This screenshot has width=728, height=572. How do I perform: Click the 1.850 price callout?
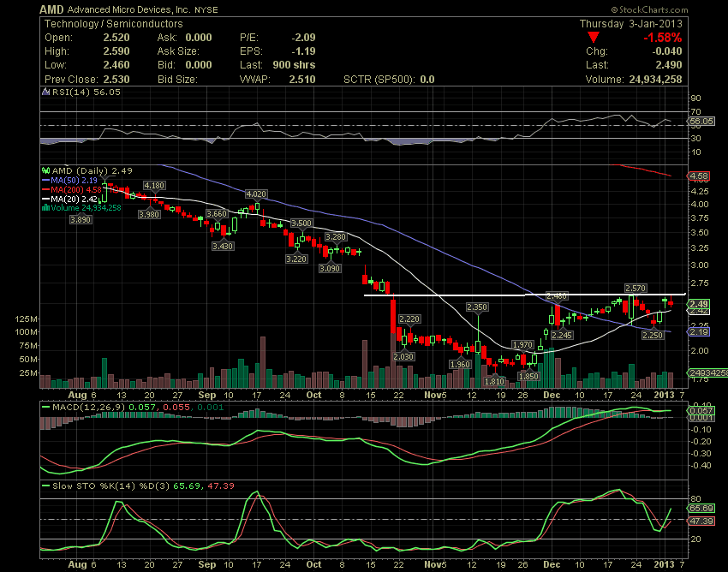[x=528, y=376]
